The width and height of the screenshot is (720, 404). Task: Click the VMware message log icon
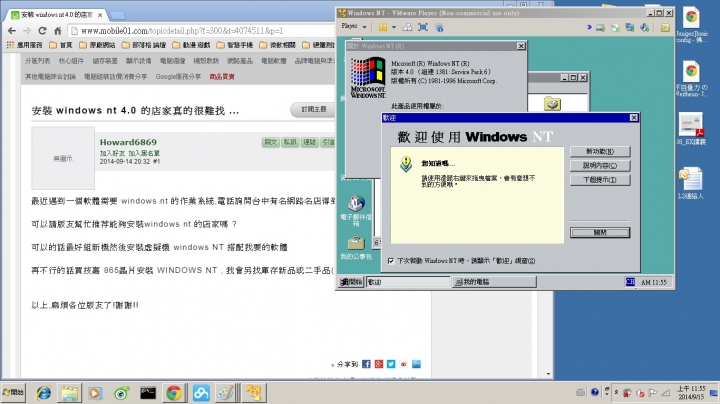(x=665, y=28)
